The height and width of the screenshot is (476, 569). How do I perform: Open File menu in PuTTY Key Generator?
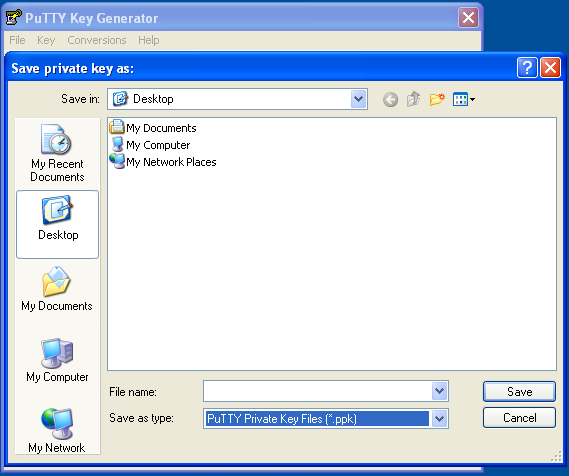(17, 40)
